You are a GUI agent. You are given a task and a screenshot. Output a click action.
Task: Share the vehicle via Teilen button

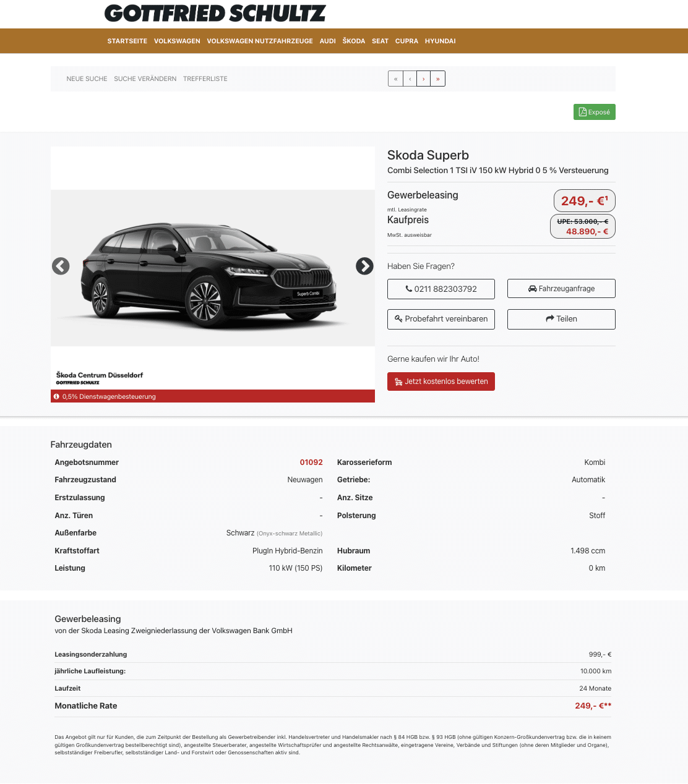561,319
